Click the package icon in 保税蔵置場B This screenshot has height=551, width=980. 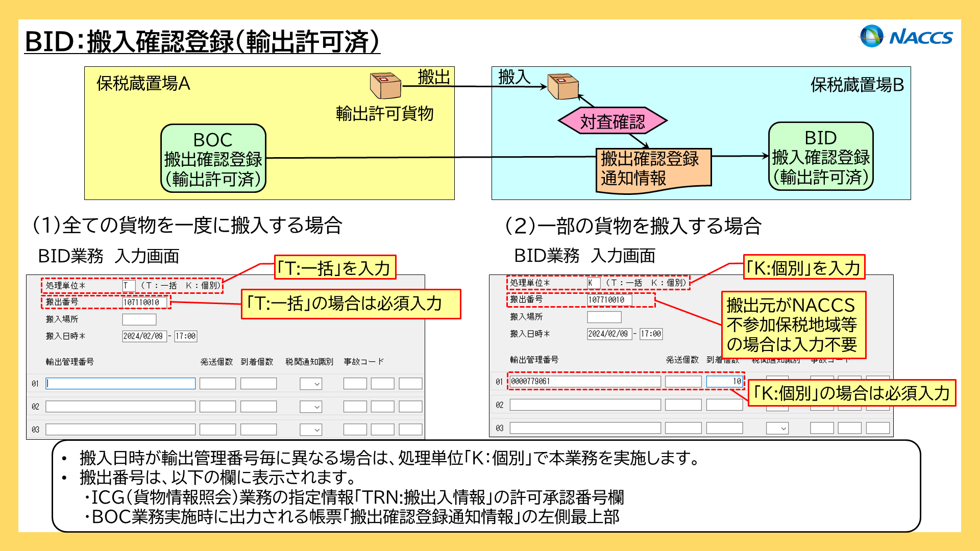coord(563,86)
